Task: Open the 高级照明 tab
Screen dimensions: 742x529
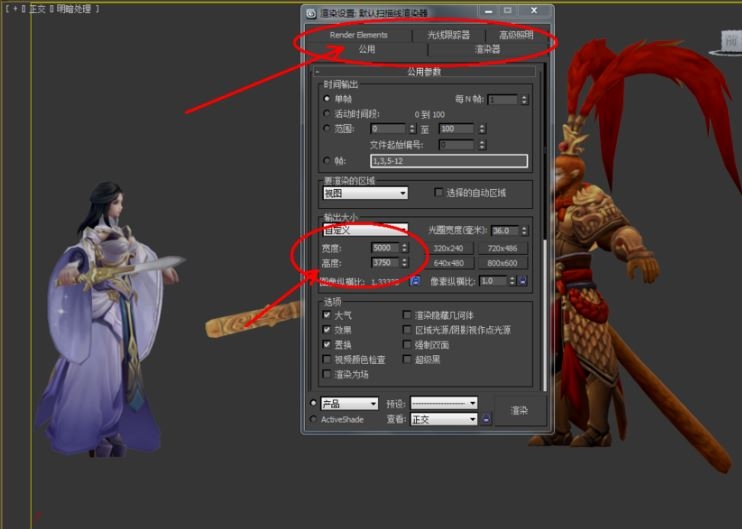Action: (516, 35)
